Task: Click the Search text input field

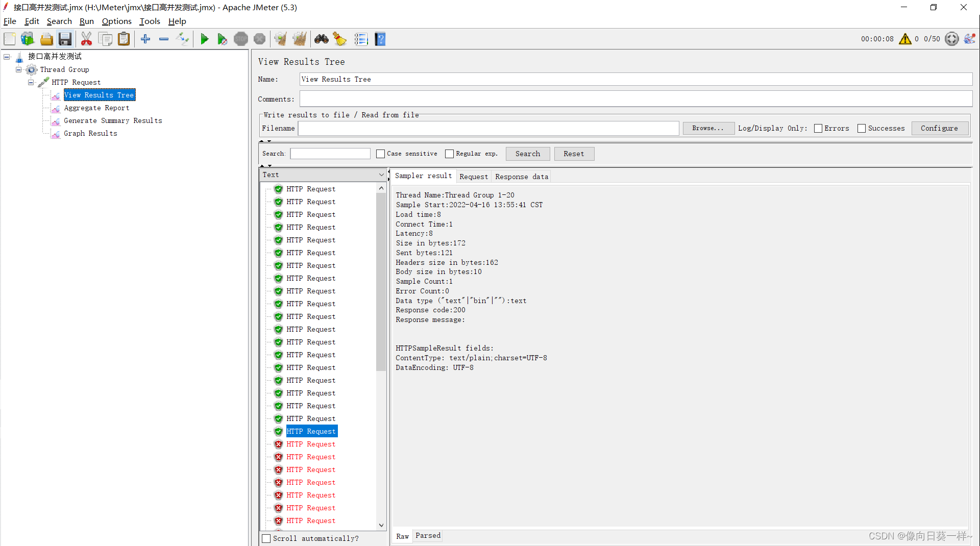Action: 330,154
